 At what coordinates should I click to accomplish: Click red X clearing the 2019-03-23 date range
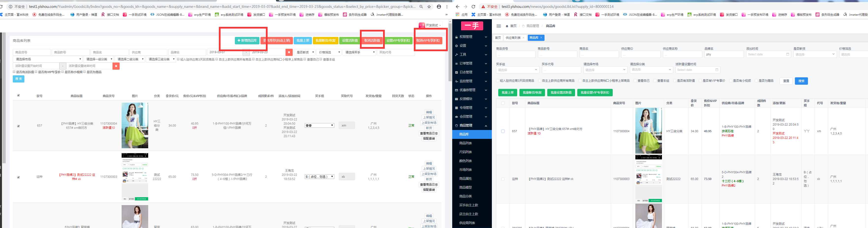coord(289,52)
